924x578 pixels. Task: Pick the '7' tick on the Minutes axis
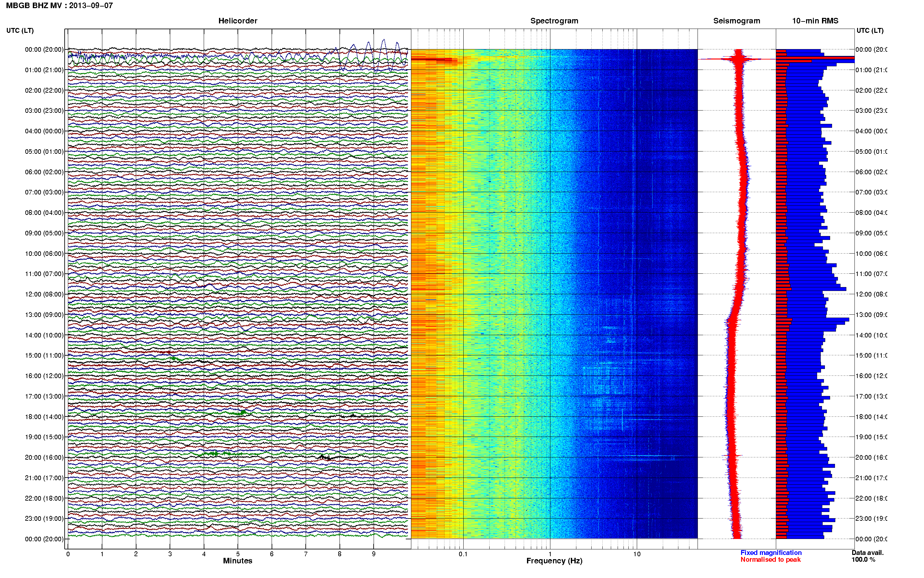pyautogui.click(x=306, y=554)
